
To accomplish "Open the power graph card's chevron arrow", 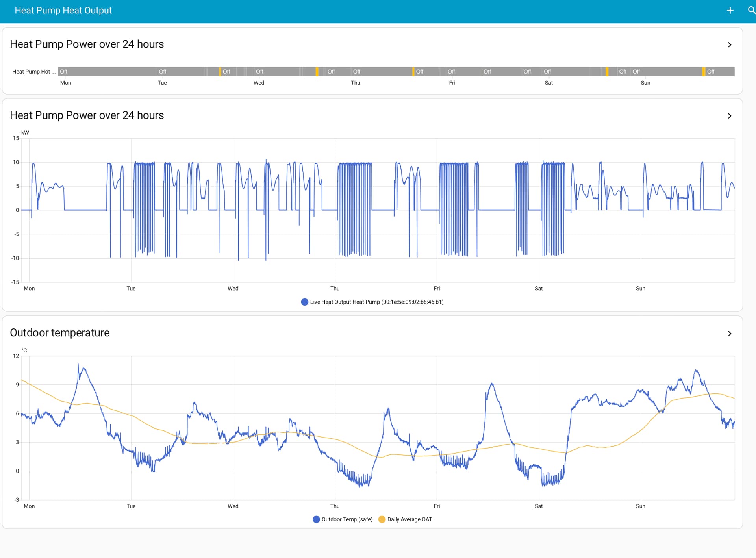I will pos(729,116).
